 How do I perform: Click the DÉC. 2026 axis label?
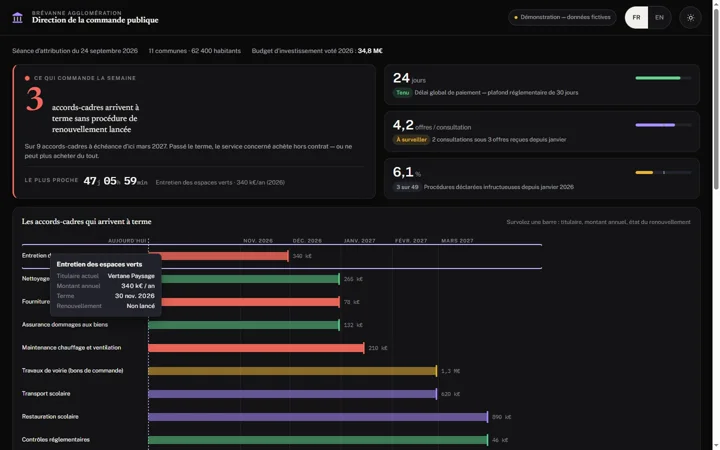pos(307,241)
